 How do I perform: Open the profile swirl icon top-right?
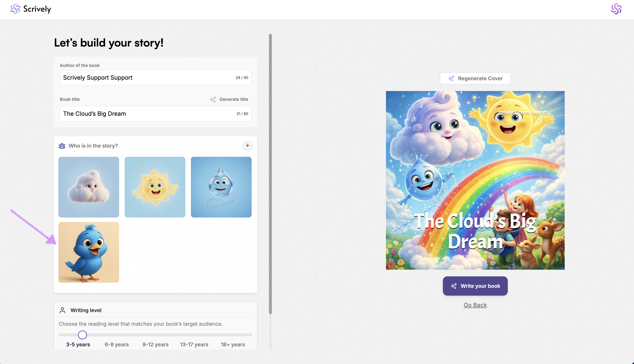click(x=616, y=9)
